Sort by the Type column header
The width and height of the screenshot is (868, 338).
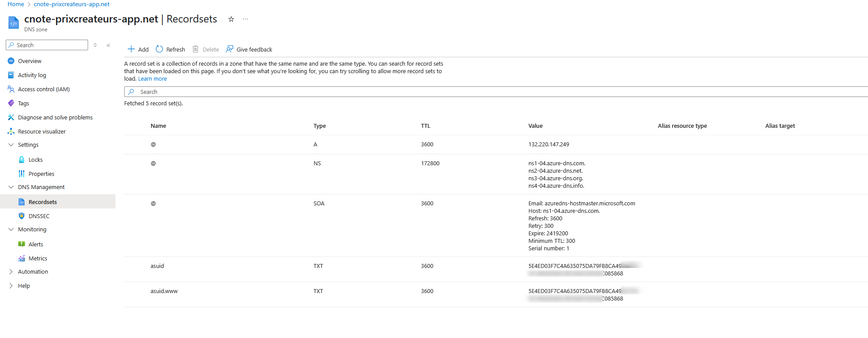click(320, 126)
